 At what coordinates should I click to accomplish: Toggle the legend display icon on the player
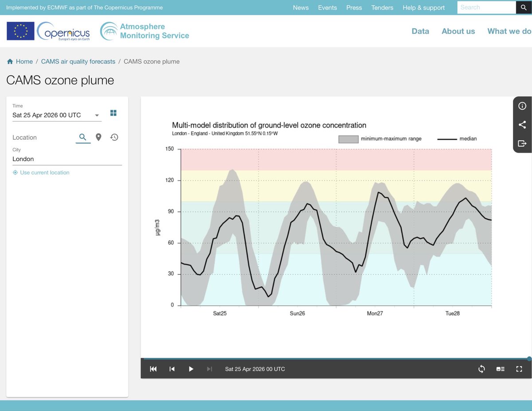(x=500, y=369)
